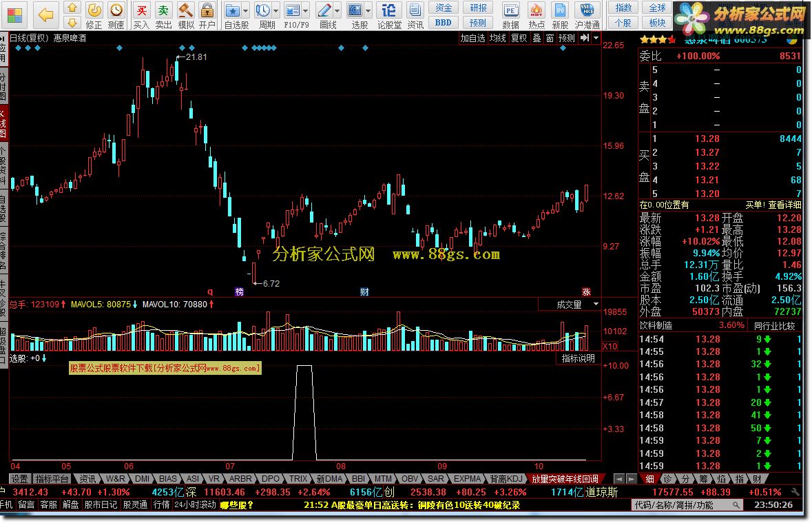Select the BIAS indicator tab
812x523 pixels.
(168, 479)
